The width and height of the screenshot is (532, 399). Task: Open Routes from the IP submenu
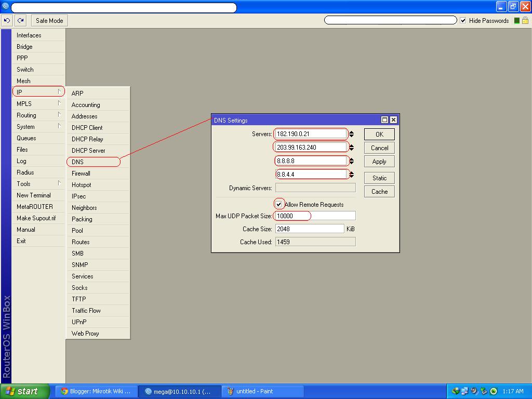[98, 242]
